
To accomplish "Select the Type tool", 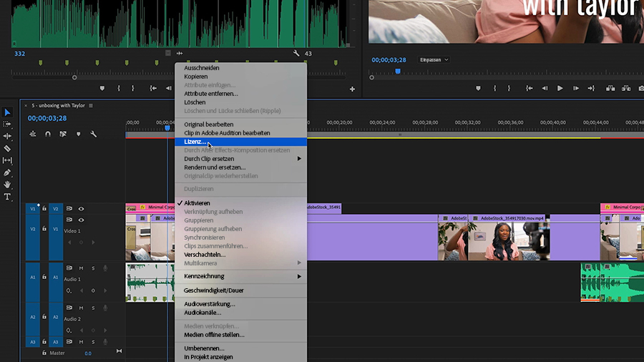I will (7, 197).
